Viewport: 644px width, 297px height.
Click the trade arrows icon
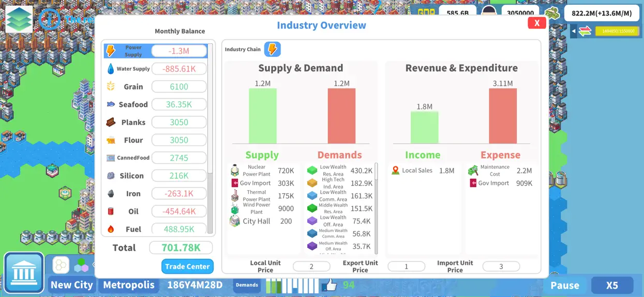585,32
